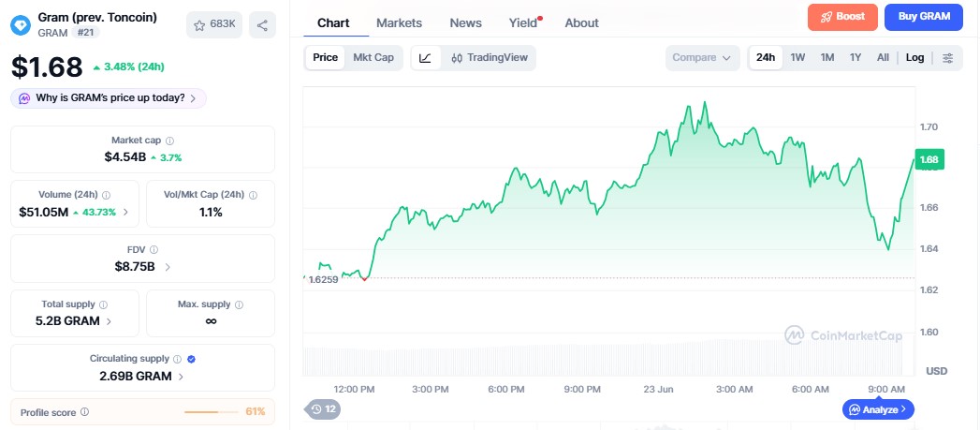Click the 2.69B GRAM circulating supply value
The height and width of the screenshot is (430, 980).
(x=136, y=377)
